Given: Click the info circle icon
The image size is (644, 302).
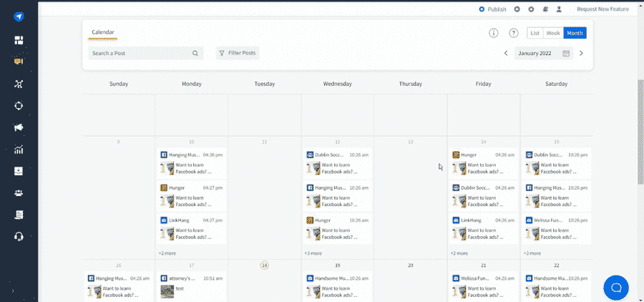Looking at the screenshot, I should (x=493, y=33).
